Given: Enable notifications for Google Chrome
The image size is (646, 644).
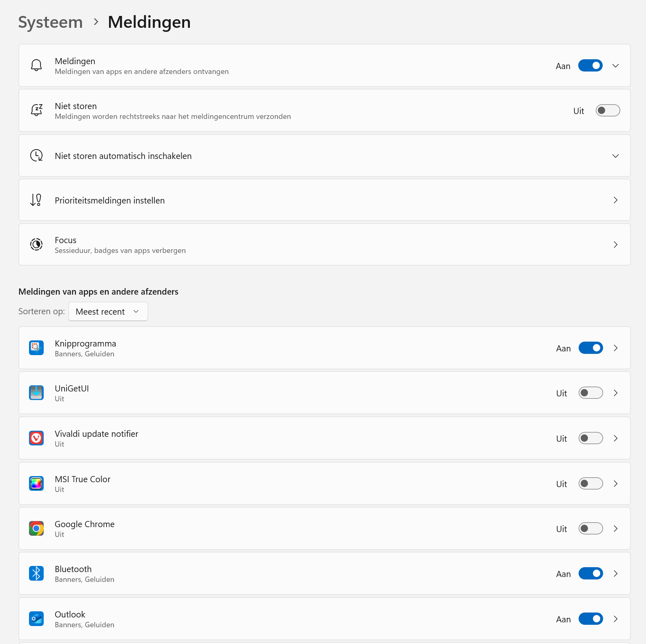Looking at the screenshot, I should (590, 528).
